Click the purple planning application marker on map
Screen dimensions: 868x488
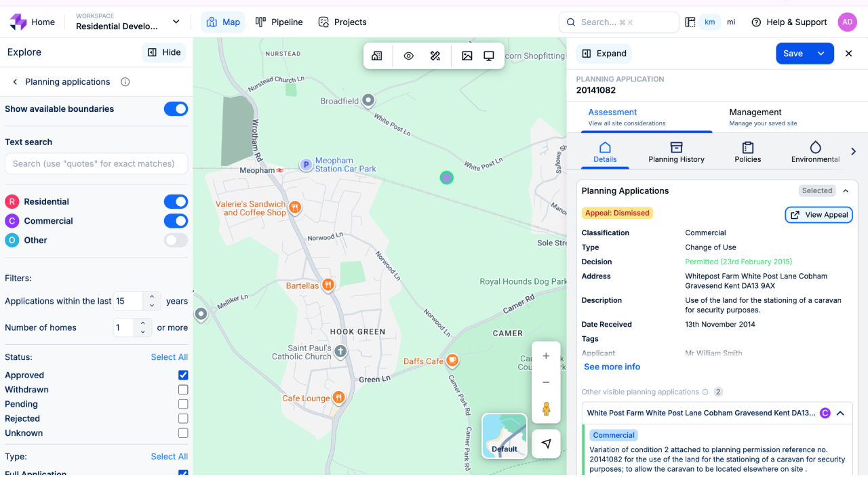point(446,178)
